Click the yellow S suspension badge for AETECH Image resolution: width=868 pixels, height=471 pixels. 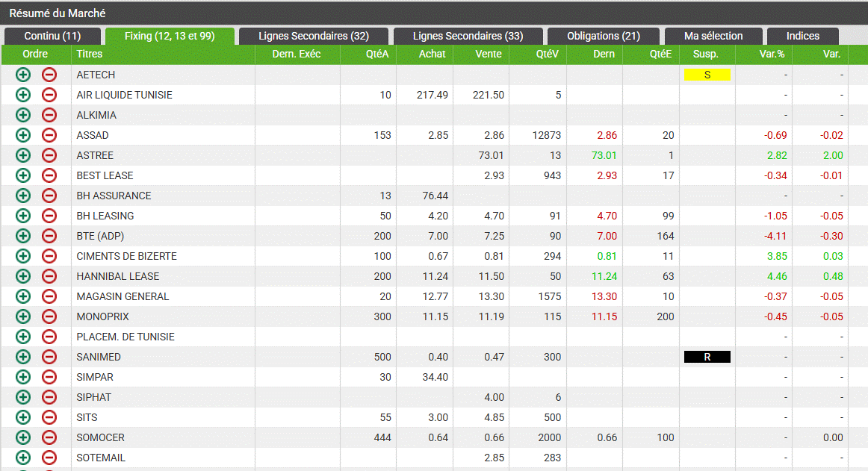tap(707, 75)
